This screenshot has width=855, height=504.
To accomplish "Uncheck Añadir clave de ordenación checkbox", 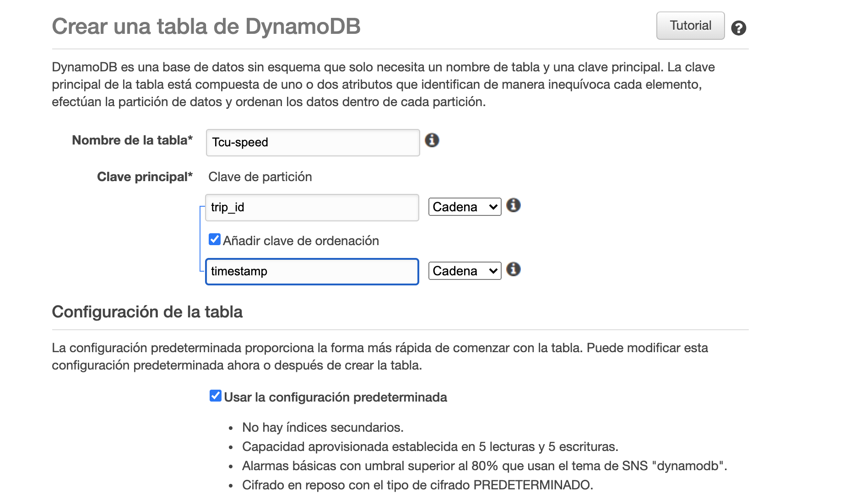I will pos(215,239).
